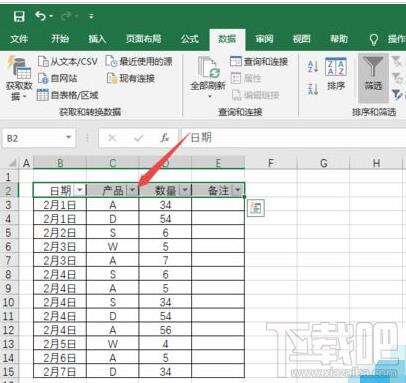The height and width of the screenshot is (383, 406).
Task: Click cell 2月7日 in row 15
Action: (x=60, y=372)
